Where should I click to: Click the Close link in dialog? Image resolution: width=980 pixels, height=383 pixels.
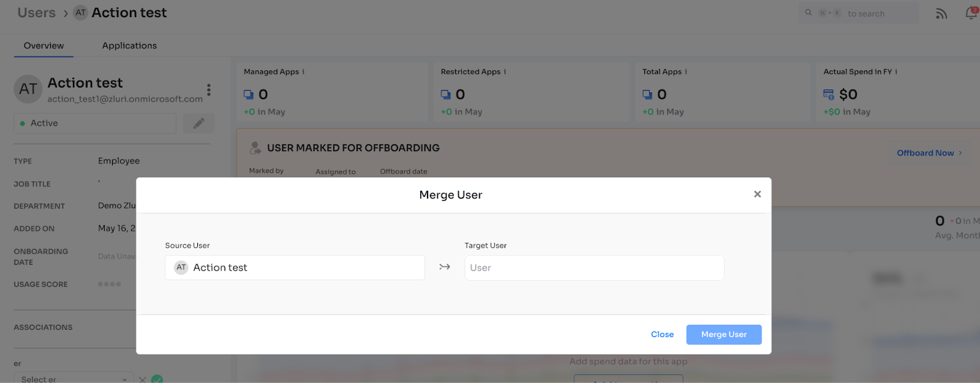(662, 335)
